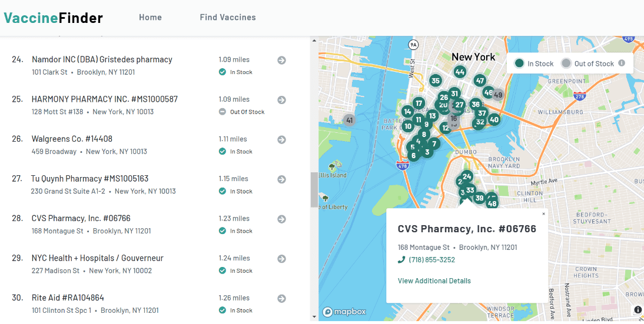This screenshot has height=324, width=644.
Task: Select map marker 24
Action: tap(467, 177)
